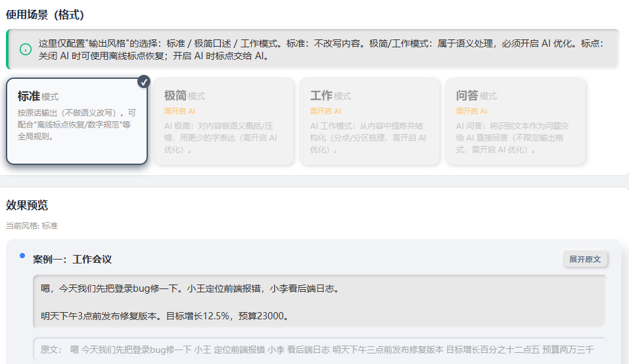Click the 需开启 AI label under 工作
The height and width of the screenshot is (364, 629).
(x=325, y=111)
